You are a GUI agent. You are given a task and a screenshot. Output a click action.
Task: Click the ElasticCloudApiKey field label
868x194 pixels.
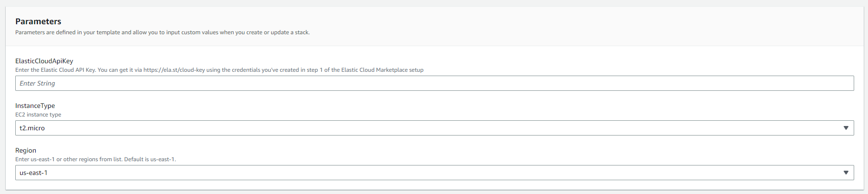(x=44, y=61)
